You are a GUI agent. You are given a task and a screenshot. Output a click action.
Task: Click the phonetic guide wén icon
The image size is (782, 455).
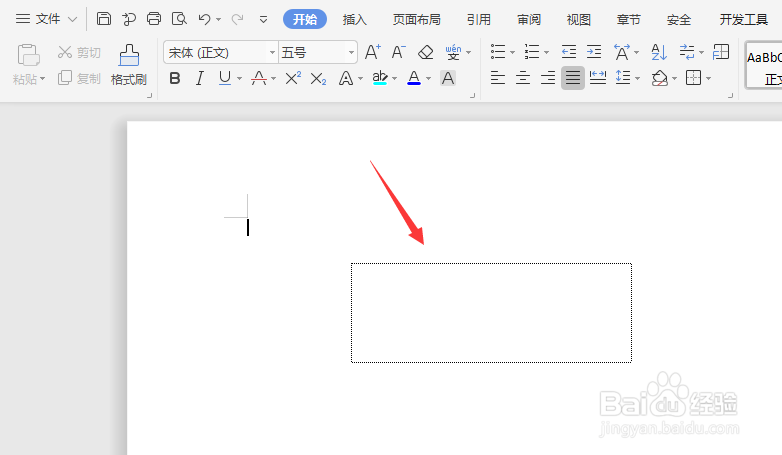point(453,52)
